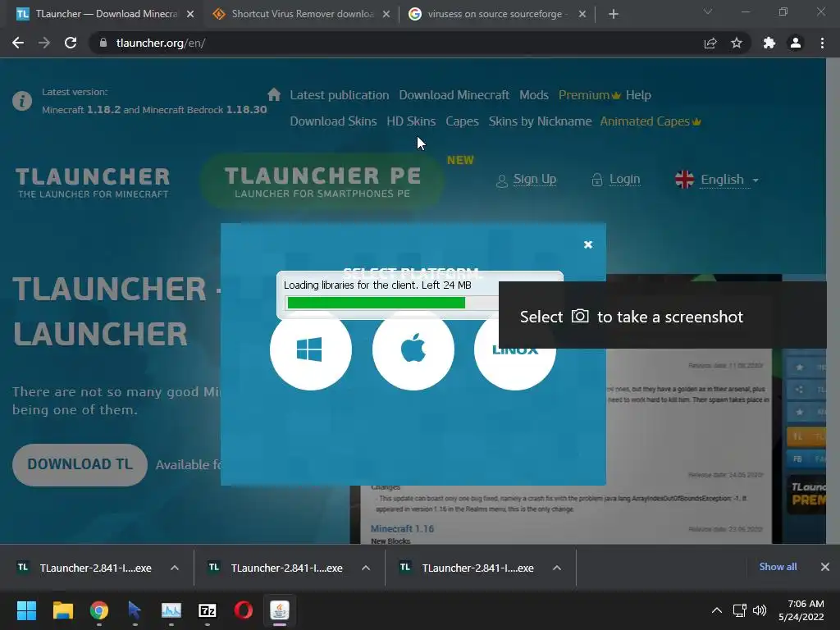840x630 pixels.
Task: Click the camera icon in screenshot tip
Action: pos(580,316)
